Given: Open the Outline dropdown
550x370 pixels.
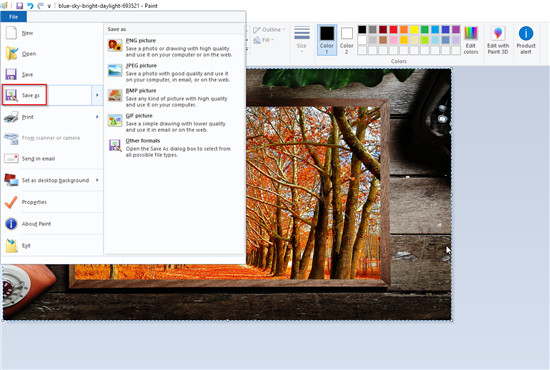Looking at the screenshot, I should (x=269, y=30).
